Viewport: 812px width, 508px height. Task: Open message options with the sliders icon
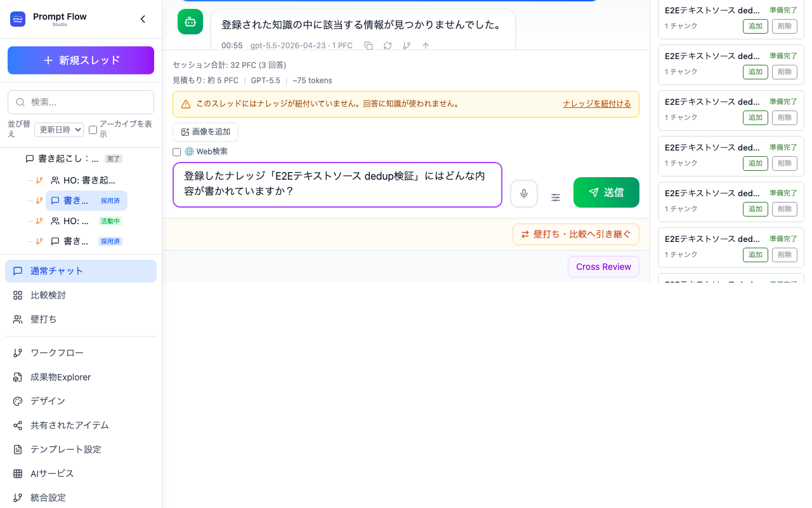556,197
